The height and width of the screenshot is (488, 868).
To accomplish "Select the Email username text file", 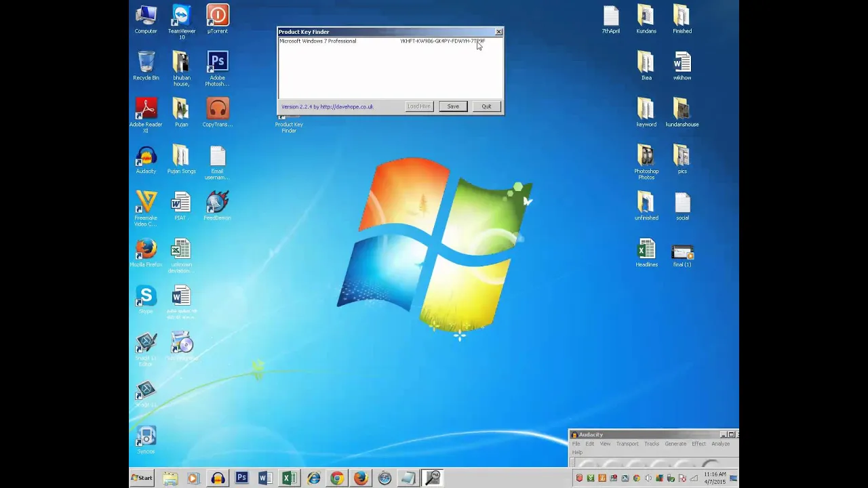I will pos(217,163).
